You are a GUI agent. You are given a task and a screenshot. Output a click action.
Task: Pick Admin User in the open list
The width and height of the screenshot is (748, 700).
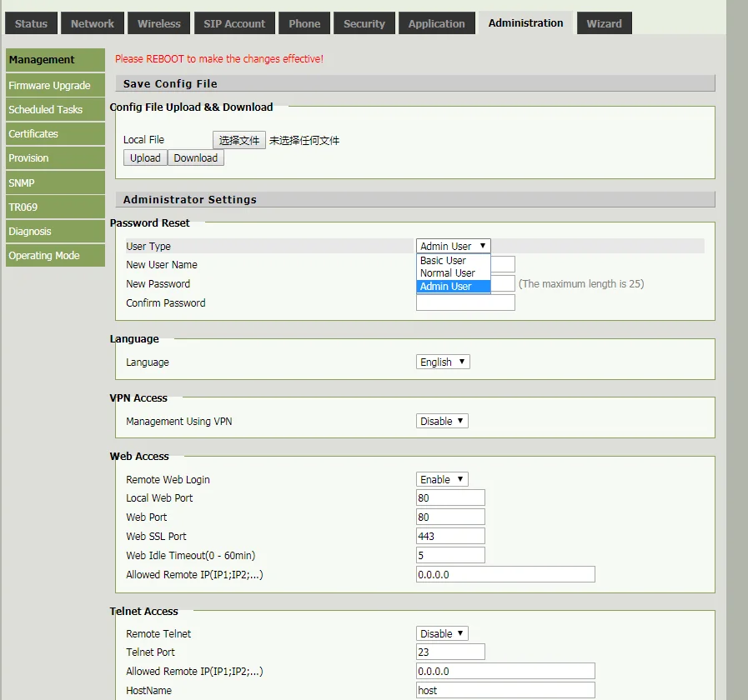click(453, 286)
